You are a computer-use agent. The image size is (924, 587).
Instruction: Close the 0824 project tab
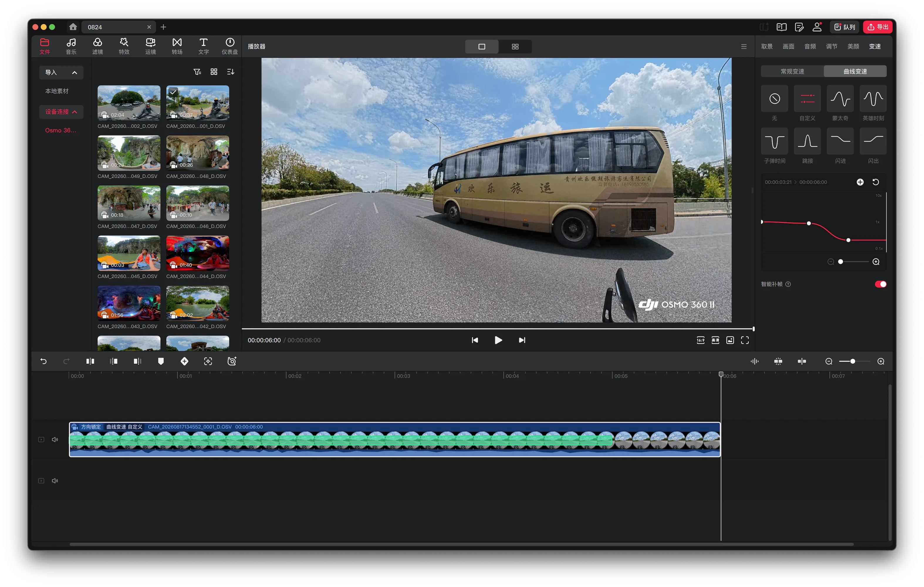(x=149, y=27)
